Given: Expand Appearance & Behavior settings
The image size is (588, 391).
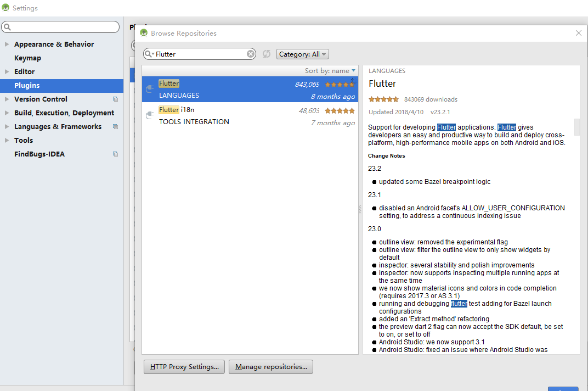Looking at the screenshot, I should [x=7, y=44].
